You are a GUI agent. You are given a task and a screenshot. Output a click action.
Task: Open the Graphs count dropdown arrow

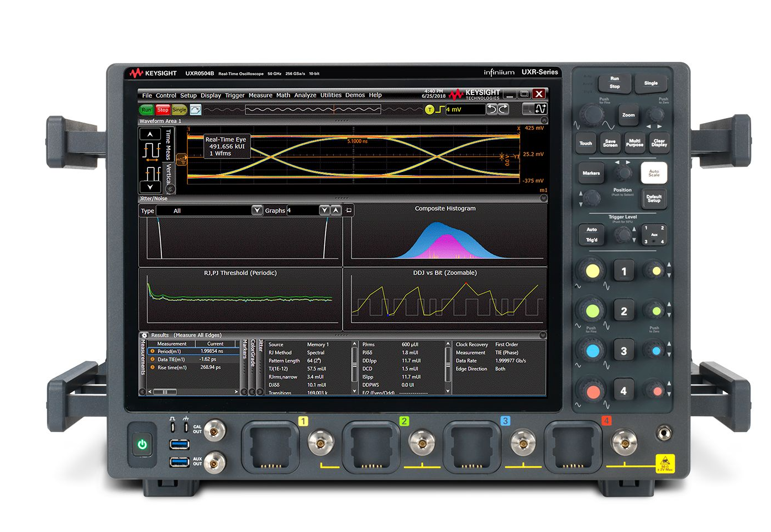click(324, 210)
